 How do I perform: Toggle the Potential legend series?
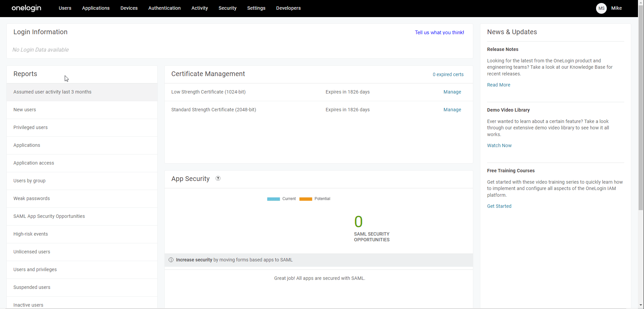pyautogui.click(x=315, y=199)
